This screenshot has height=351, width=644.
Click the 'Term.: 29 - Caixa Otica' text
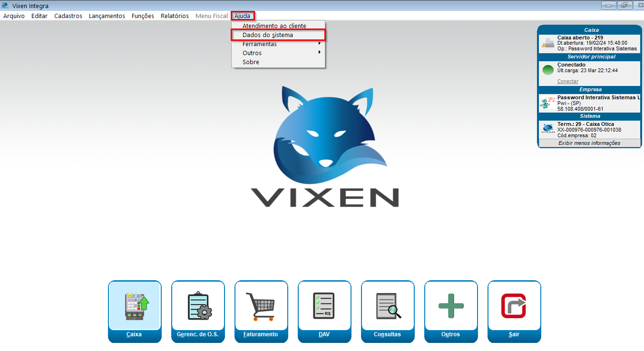[585, 124]
